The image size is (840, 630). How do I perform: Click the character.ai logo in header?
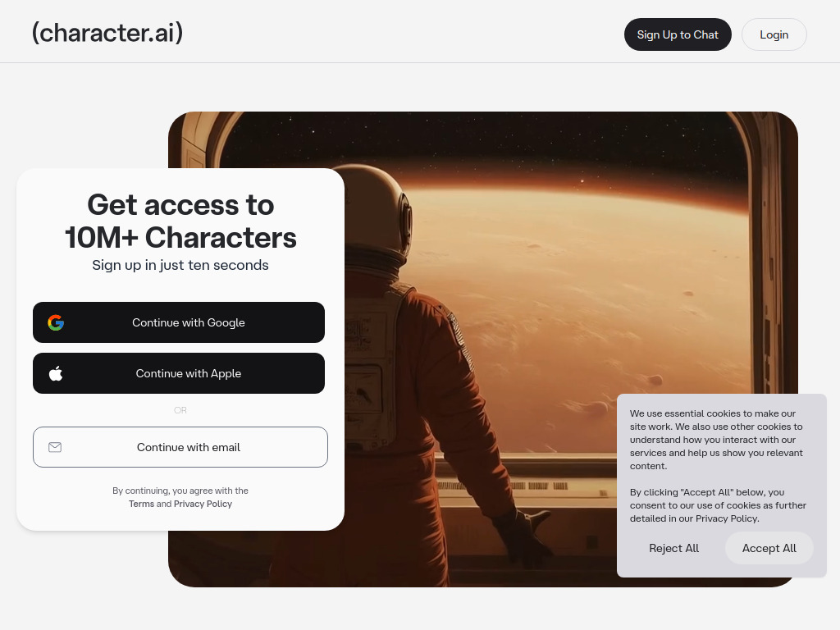coord(107,33)
